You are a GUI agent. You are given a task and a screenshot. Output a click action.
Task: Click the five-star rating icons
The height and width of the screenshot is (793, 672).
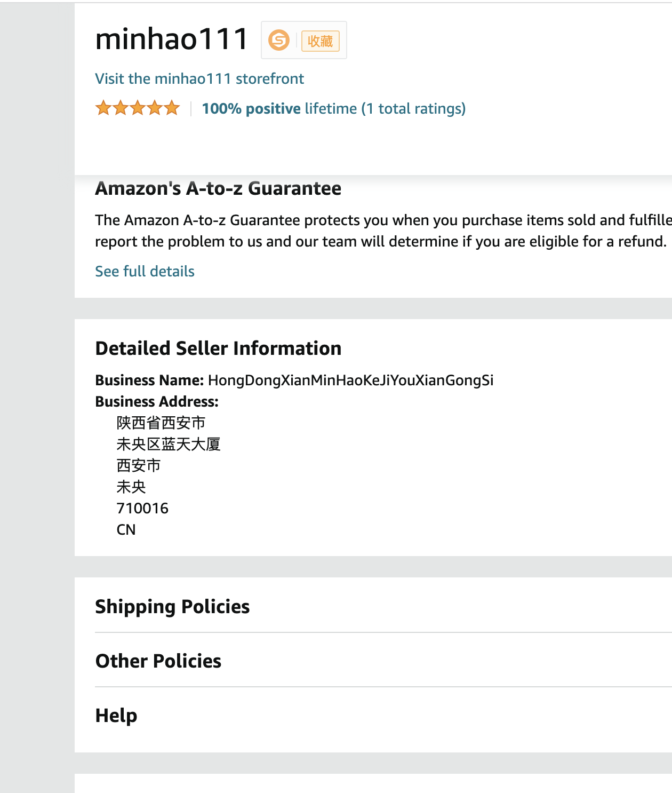tap(138, 108)
